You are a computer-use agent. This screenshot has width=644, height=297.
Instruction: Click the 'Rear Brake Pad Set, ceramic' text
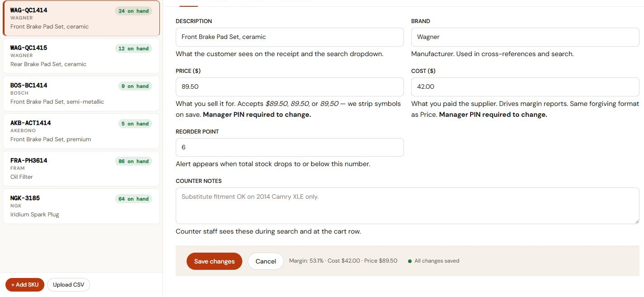click(x=48, y=64)
